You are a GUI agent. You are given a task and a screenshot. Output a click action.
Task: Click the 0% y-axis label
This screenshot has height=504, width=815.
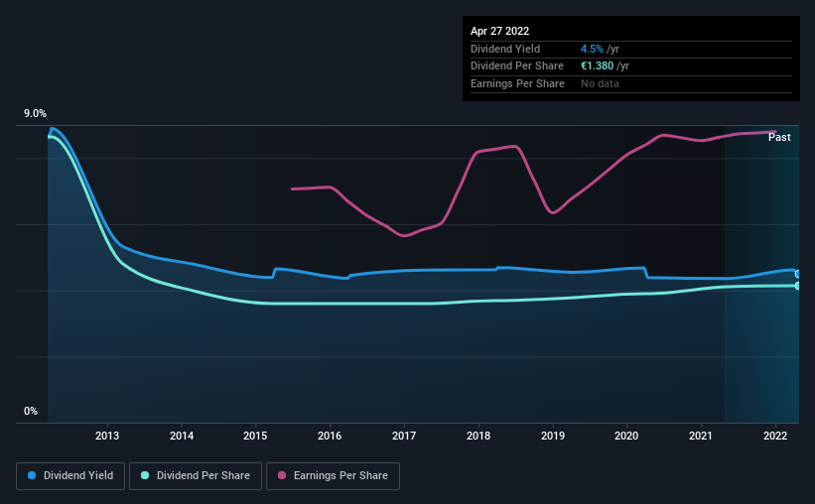[31, 411]
